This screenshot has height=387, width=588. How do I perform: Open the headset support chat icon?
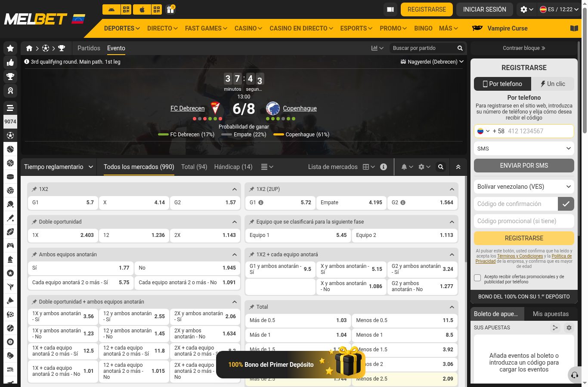coord(574,375)
